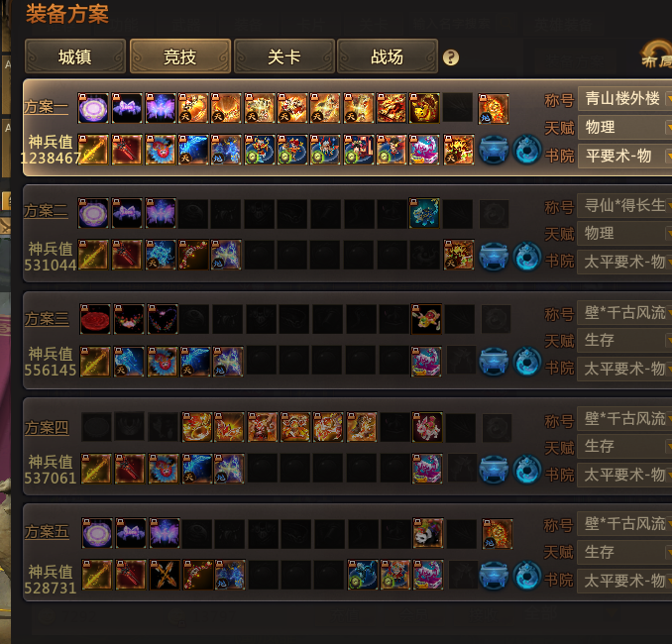This screenshot has height=644, width=672.
Task: Click the blue cauldron icon in 方案一
Action: (494, 150)
